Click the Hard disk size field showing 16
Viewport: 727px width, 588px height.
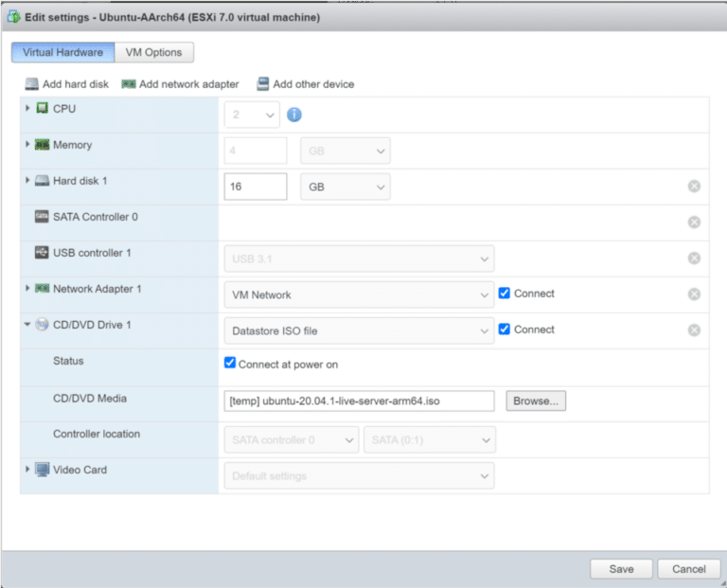point(256,187)
